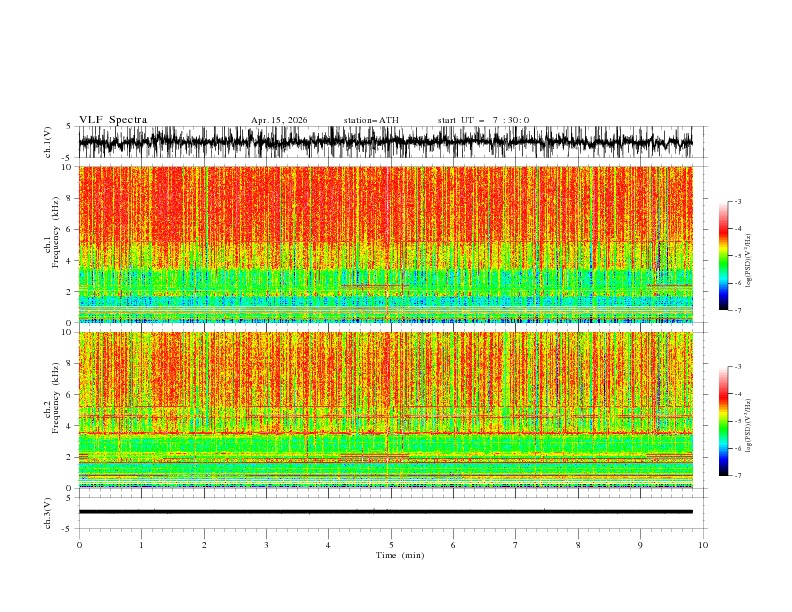Click the "-7" label on ch.1 color bar
This screenshot has width=792, height=612.
coord(737,311)
